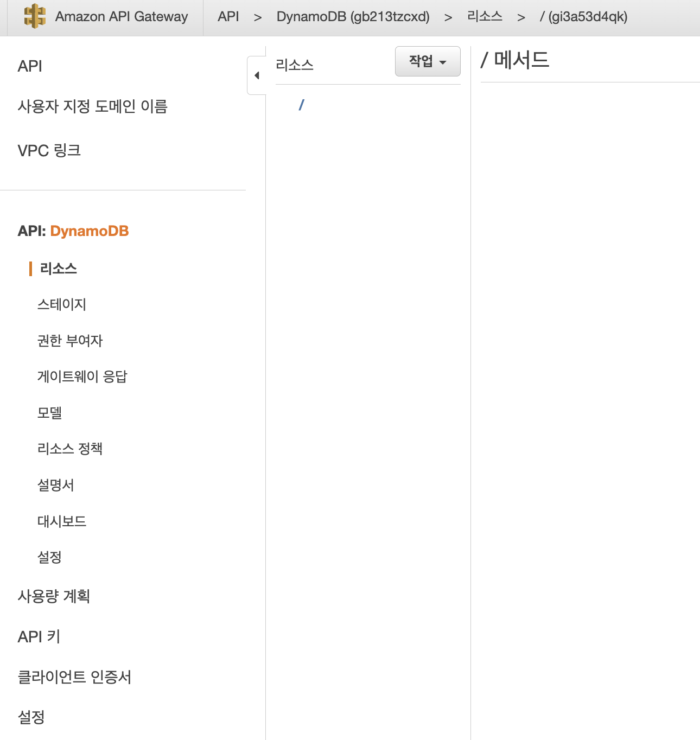Viewport: 700px width, 740px height.
Task: Open 대시보드 in API navigation
Action: point(62,521)
